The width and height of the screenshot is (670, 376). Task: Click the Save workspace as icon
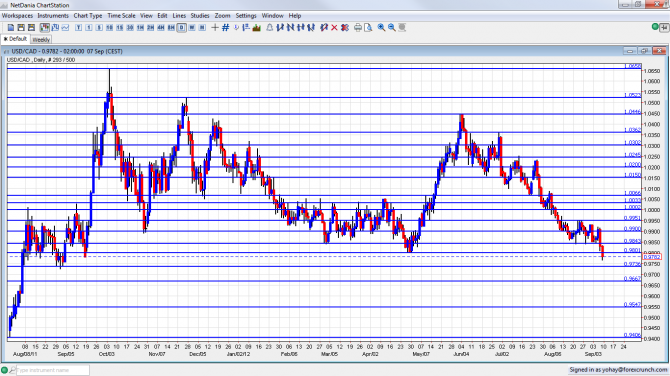(x=31, y=28)
